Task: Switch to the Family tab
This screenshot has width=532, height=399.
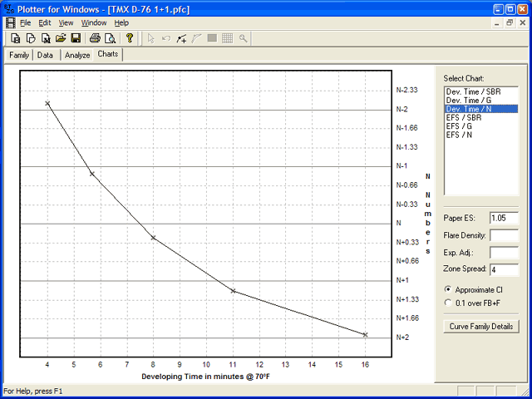Action: click(x=19, y=55)
